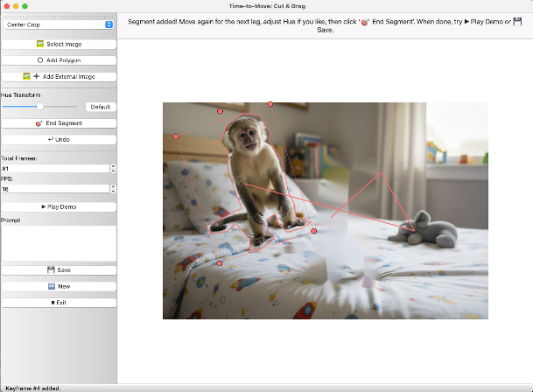The width and height of the screenshot is (533, 392).
Task: Click the circle icon on Add Polygon
Action: (40, 60)
